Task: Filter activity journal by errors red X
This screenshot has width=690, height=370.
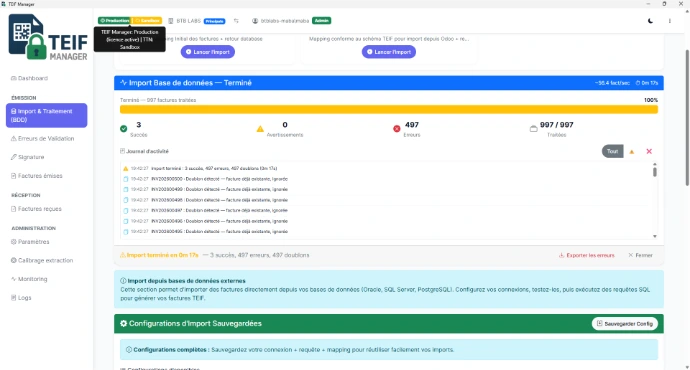Action: [649, 151]
